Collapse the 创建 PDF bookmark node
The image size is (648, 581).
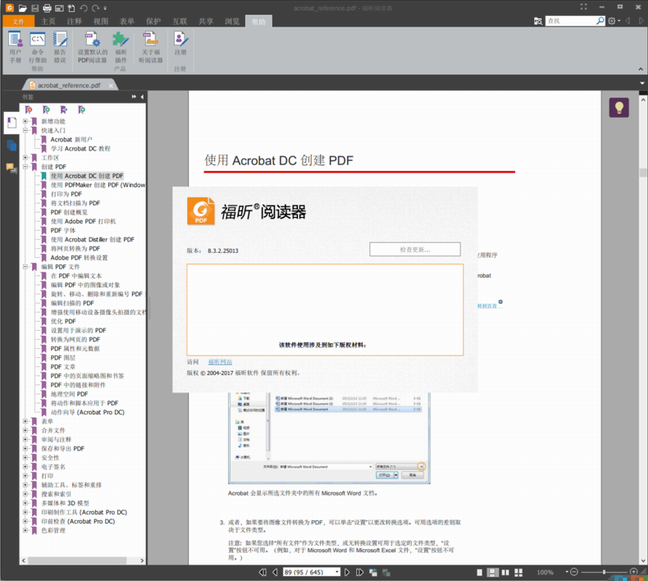click(26, 166)
